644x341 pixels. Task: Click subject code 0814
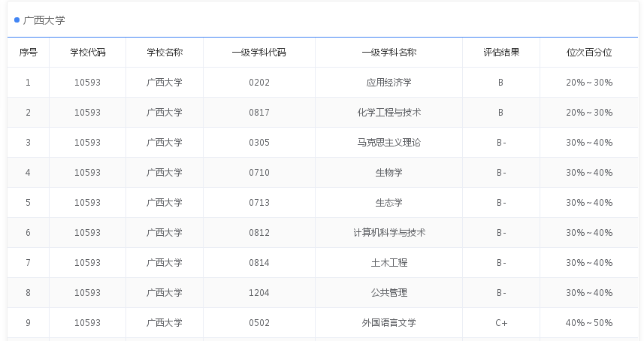click(x=259, y=263)
